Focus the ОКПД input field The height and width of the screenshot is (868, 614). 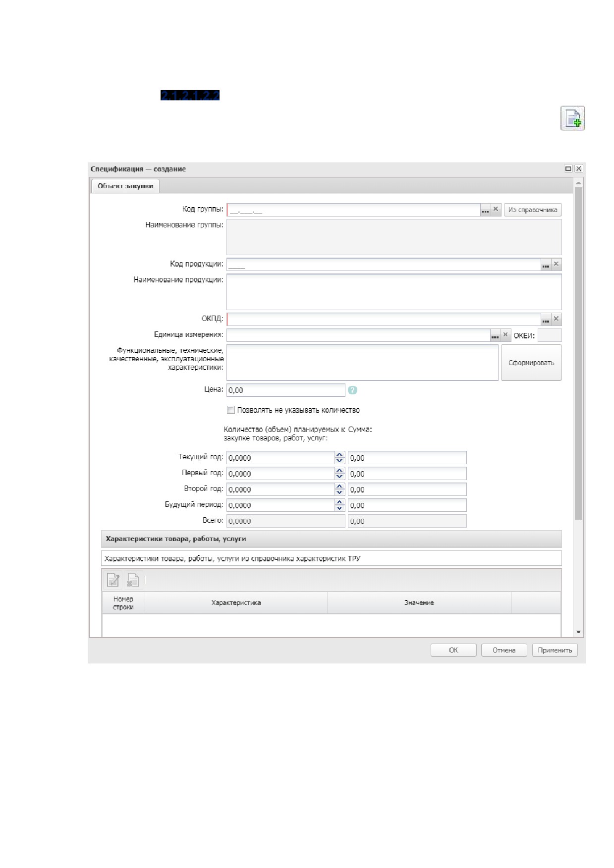(x=384, y=320)
